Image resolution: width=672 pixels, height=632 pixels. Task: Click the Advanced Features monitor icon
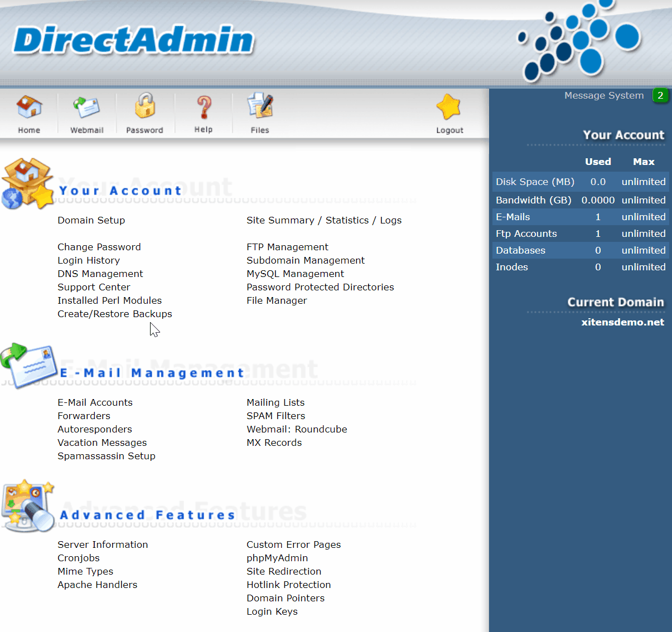pyautogui.click(x=28, y=505)
